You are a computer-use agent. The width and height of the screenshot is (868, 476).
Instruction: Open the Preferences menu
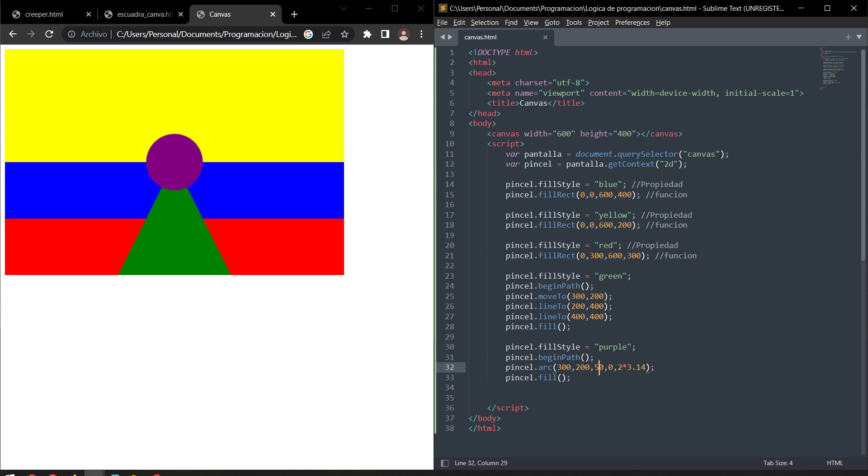point(632,23)
